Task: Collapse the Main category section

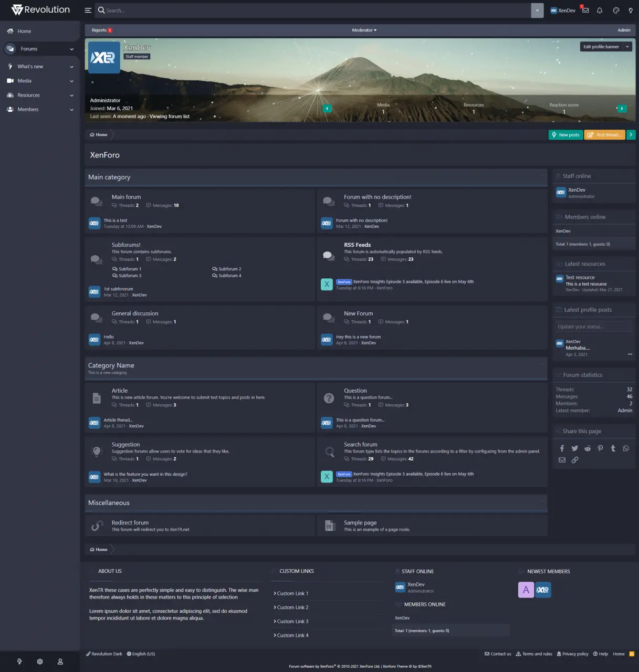Action: [542, 176]
